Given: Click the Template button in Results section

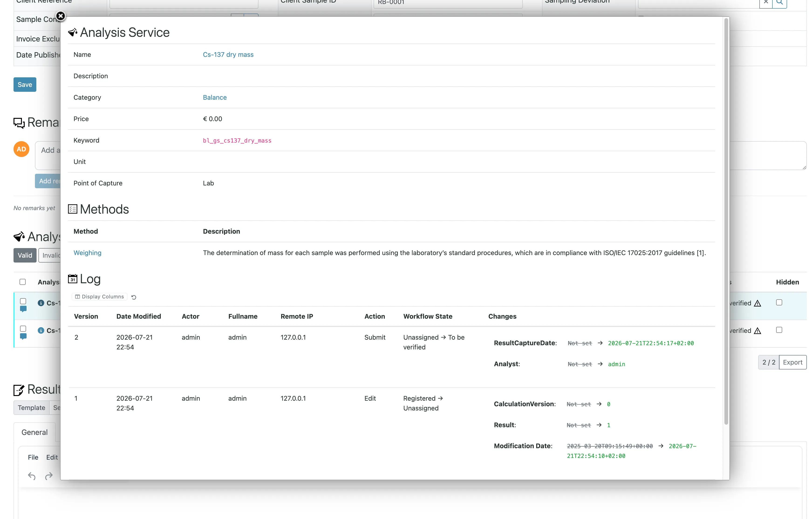Looking at the screenshot, I should tap(31, 408).
